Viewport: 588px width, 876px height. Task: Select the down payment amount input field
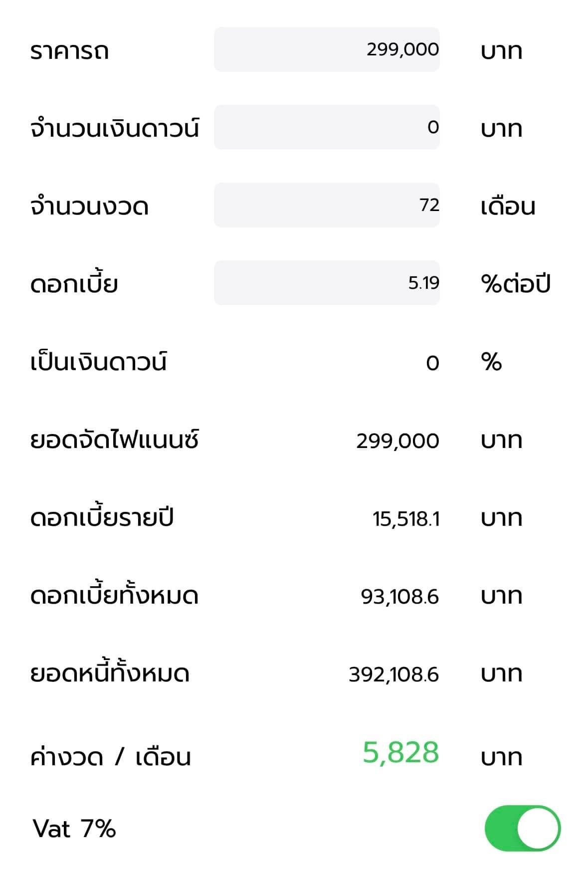pyautogui.click(x=327, y=127)
